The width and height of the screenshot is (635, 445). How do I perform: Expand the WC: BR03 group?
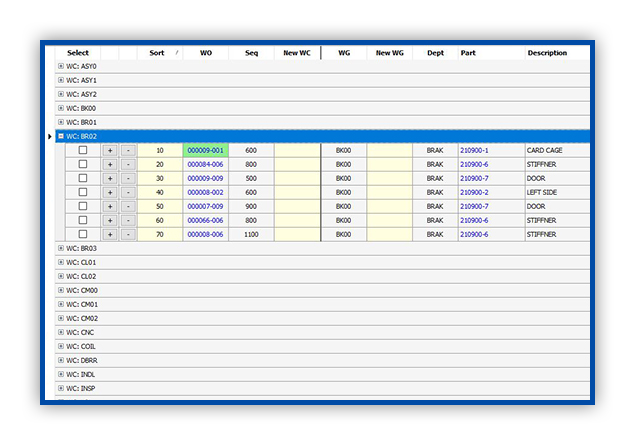point(61,248)
